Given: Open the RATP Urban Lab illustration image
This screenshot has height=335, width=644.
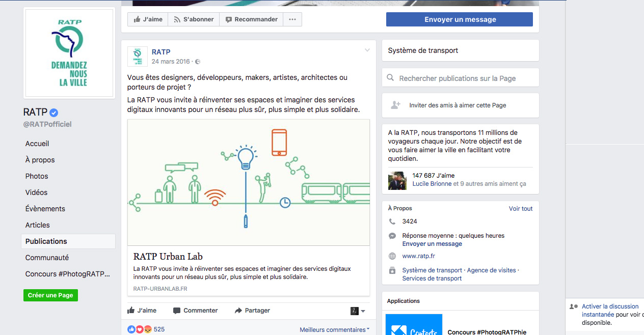Looking at the screenshot, I should pos(249,183).
